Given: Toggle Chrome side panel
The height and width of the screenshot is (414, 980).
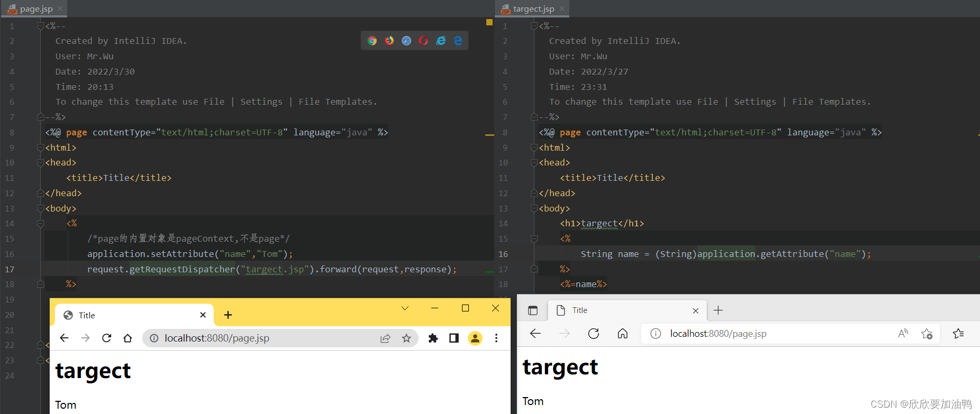Looking at the screenshot, I should pos(454,338).
